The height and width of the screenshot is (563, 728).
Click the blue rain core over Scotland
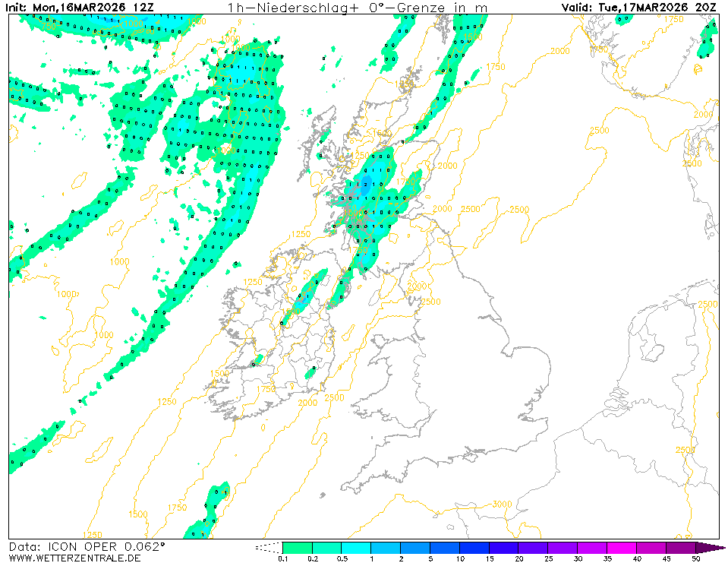tap(365, 185)
